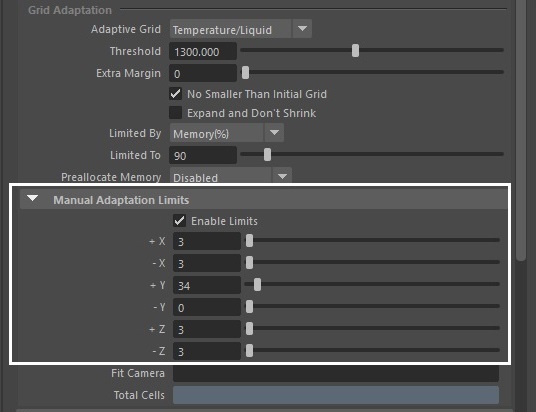Click the -Y limit input field

click(x=207, y=307)
